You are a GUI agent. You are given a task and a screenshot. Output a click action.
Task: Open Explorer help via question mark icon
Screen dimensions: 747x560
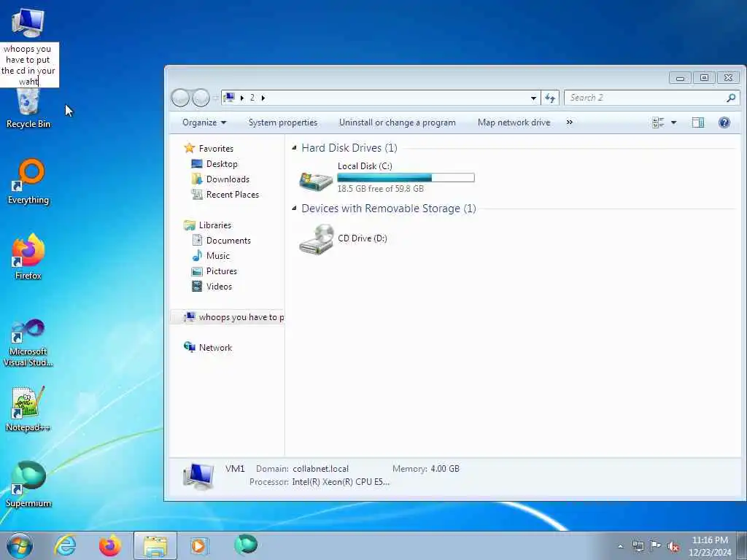point(724,122)
